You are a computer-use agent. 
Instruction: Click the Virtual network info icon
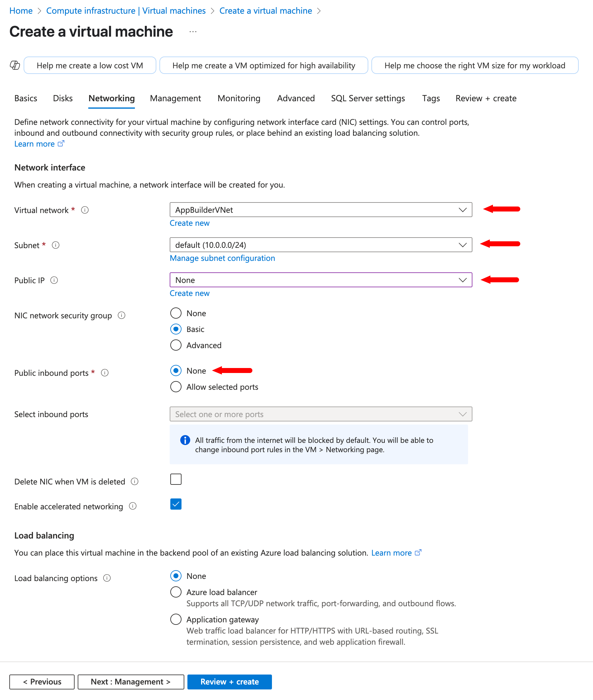85,210
